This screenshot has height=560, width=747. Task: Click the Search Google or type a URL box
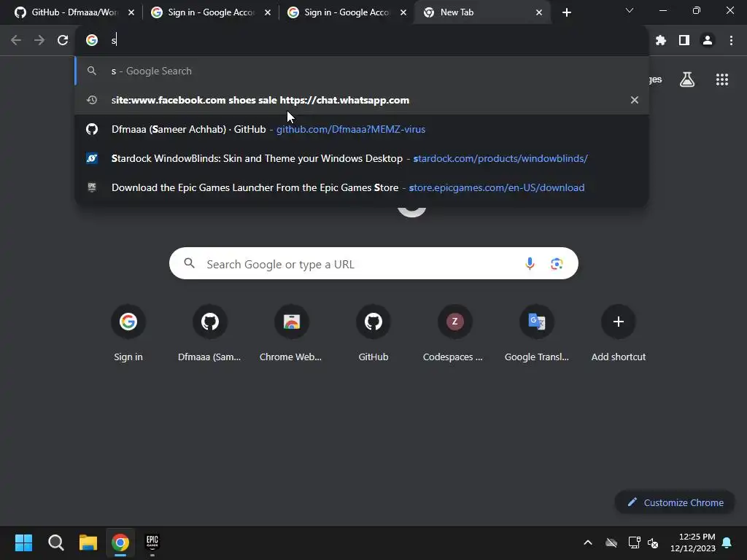tap(373, 263)
